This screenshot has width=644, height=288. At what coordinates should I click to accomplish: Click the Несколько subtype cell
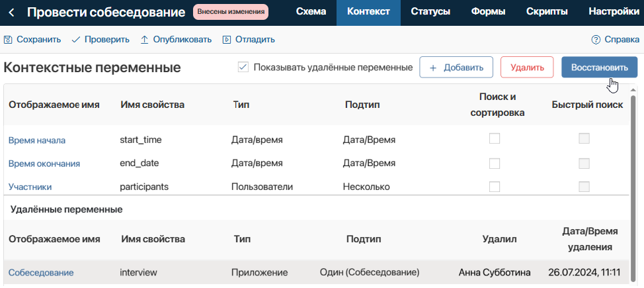366,187
